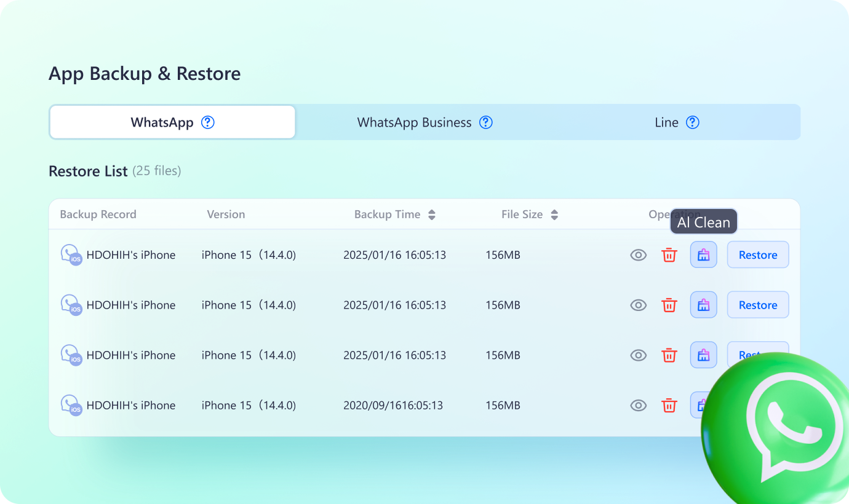Viewport: 849px width, 504px height.
Task: Click iPhone 15 (14.4.0) in the fourth row
Action: pyautogui.click(x=249, y=405)
